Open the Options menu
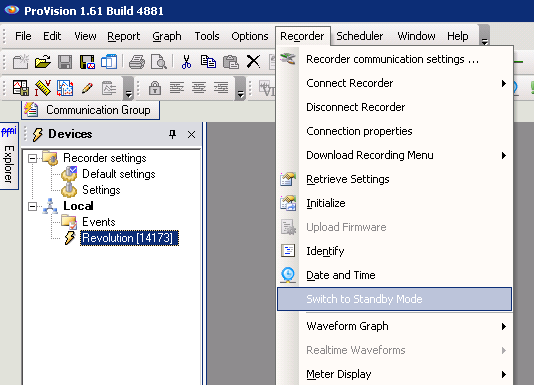 250,36
